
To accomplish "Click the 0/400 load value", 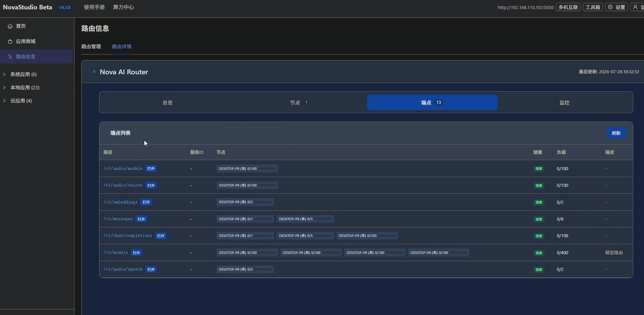I will [x=563, y=253].
